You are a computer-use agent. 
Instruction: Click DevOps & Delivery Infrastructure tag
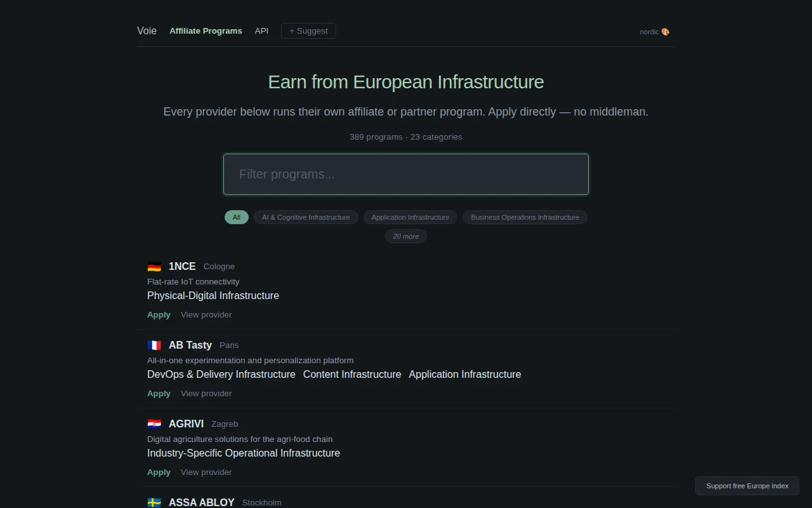pos(221,374)
